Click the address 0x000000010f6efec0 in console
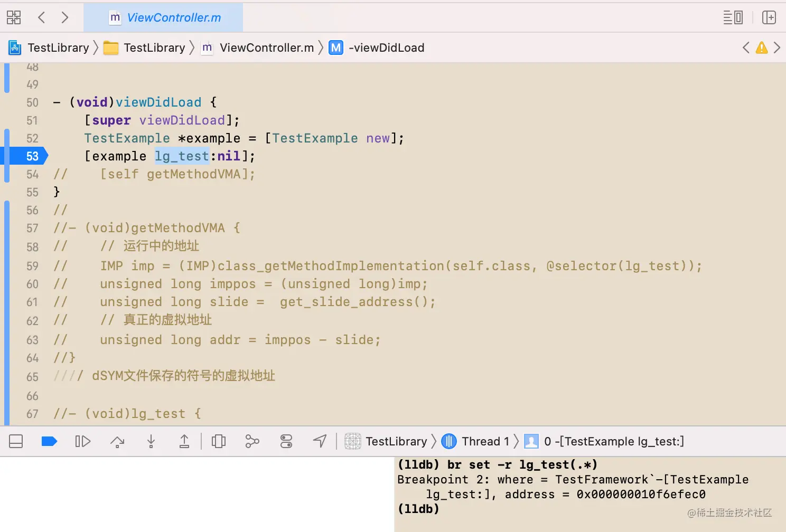This screenshot has width=786, height=532. click(641, 495)
